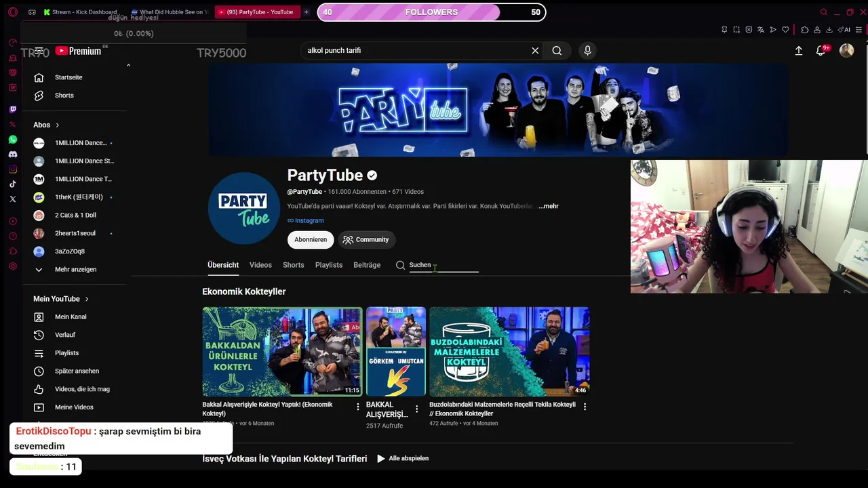The image size is (868, 488).
Task: Add page to bookmarks with heart icon
Action: point(785,30)
